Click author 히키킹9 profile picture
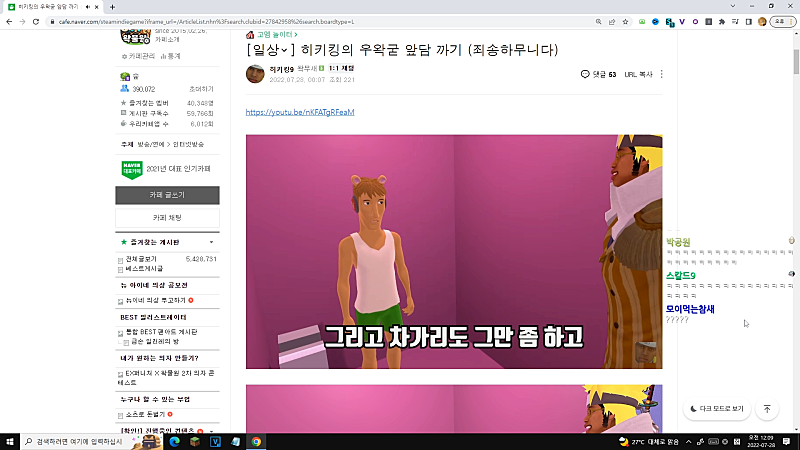This screenshot has width=800, height=450. tap(255, 74)
